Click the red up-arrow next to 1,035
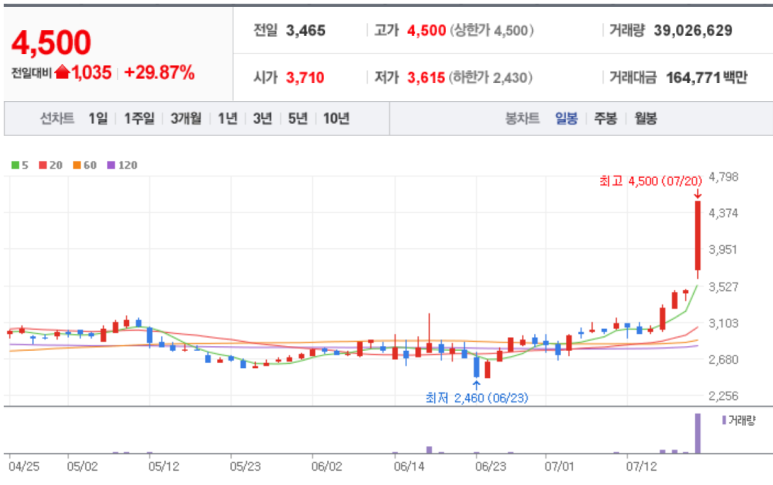Screen dimensions: 773x485 (x=62, y=72)
